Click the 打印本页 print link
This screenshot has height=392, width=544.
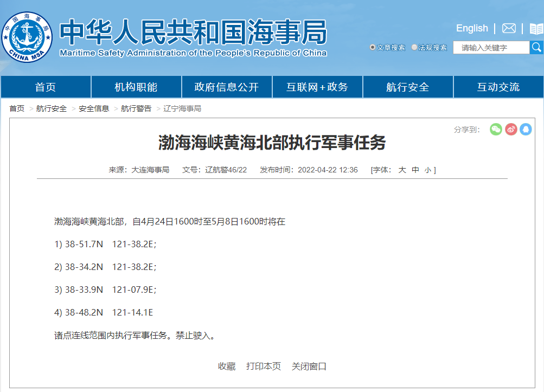(264, 367)
